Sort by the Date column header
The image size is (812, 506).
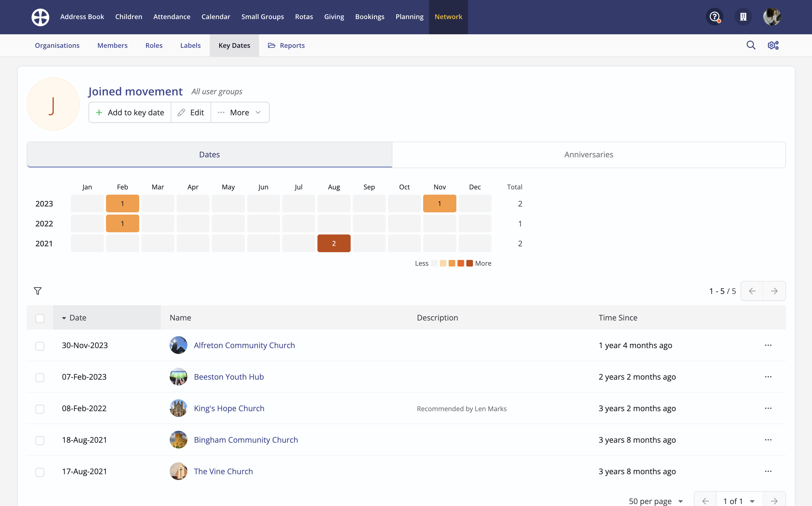(78, 318)
